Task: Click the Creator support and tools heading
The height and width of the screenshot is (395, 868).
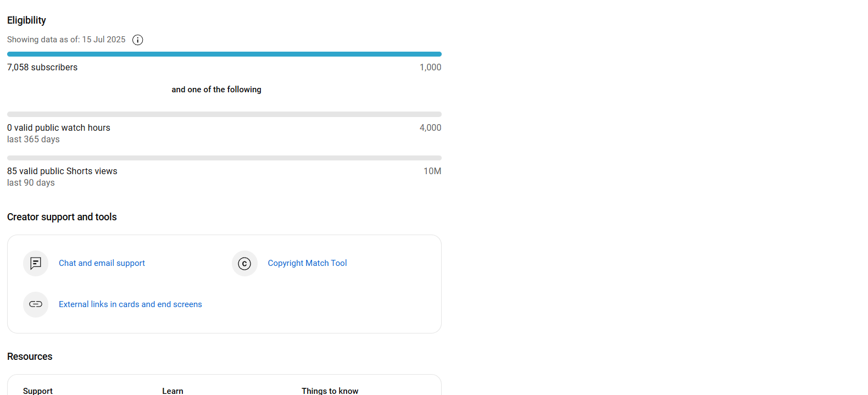Action: point(62,217)
